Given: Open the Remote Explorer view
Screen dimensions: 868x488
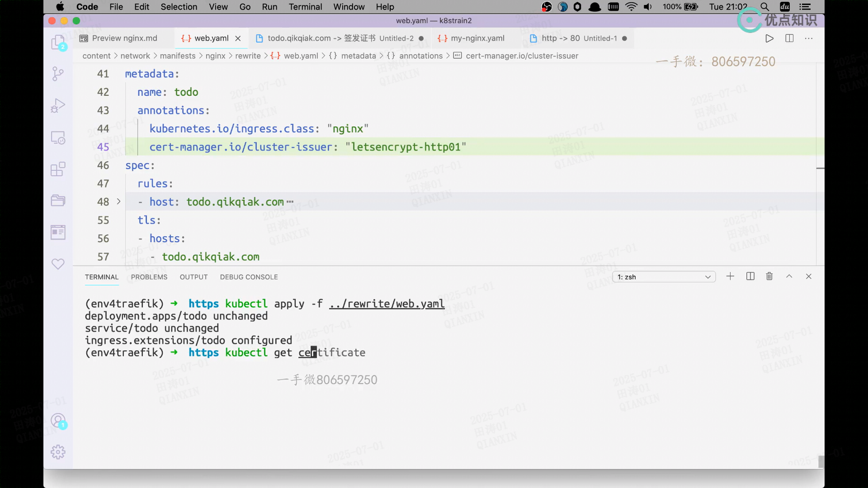Looking at the screenshot, I should click(58, 137).
